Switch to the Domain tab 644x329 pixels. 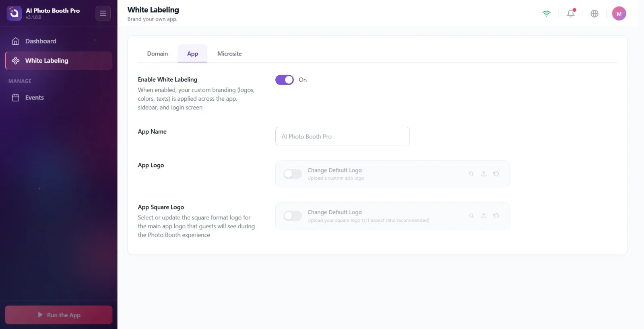coord(157,54)
